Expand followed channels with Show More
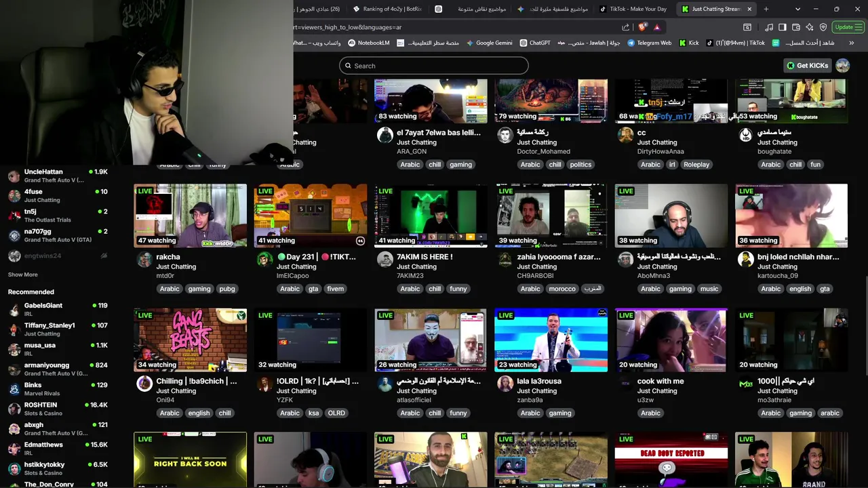Viewport: 868px width, 488px height. (22, 274)
